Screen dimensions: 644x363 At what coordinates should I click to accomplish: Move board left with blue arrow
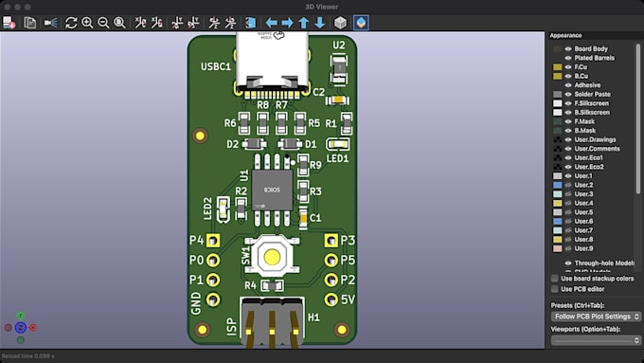(x=272, y=23)
